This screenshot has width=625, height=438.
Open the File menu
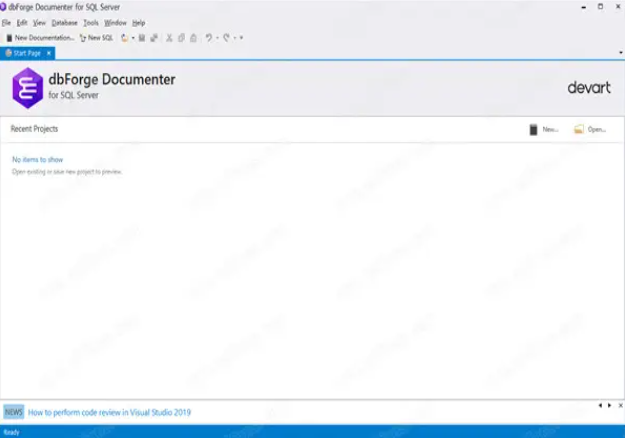coord(6,23)
